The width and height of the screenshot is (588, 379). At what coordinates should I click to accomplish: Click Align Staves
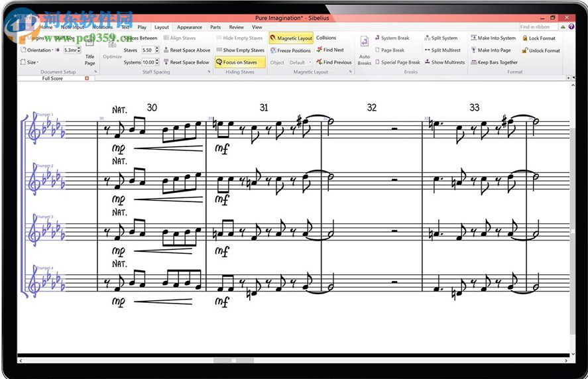(x=179, y=38)
